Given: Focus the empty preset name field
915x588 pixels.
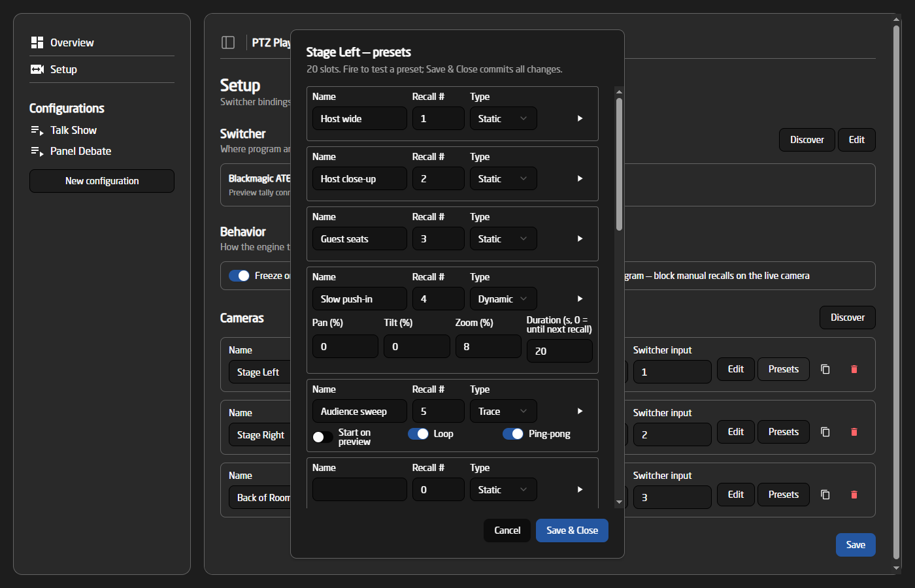Looking at the screenshot, I should [x=359, y=489].
